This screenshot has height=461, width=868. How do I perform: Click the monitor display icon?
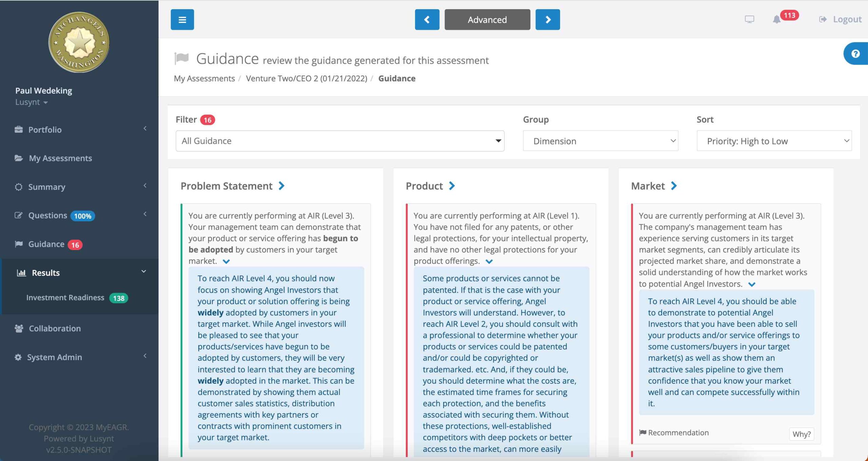click(x=749, y=19)
